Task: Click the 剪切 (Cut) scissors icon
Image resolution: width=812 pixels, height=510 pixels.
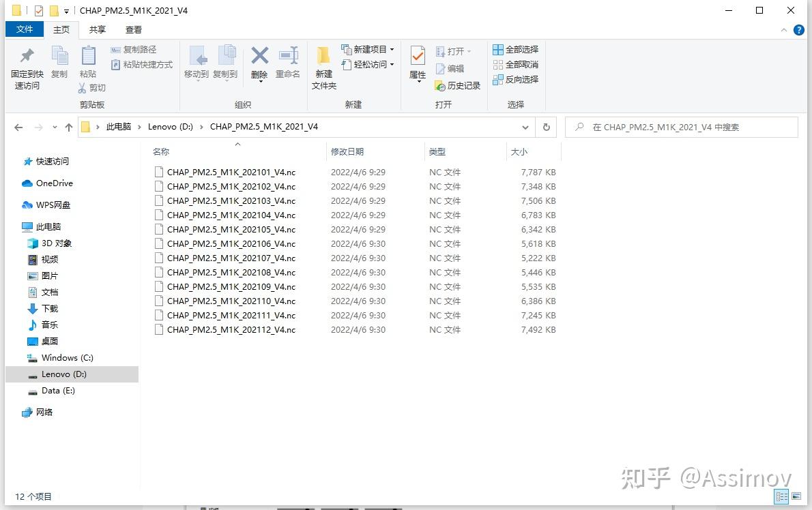Action: pyautogui.click(x=83, y=87)
